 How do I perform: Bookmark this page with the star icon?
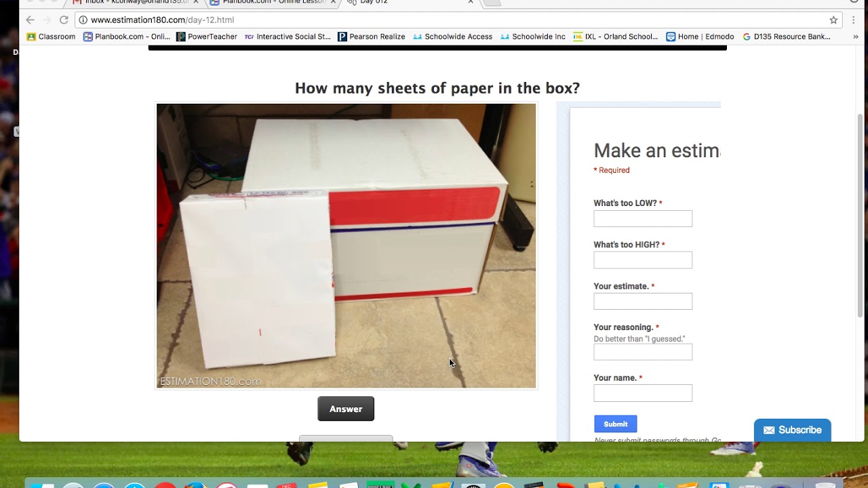point(833,20)
